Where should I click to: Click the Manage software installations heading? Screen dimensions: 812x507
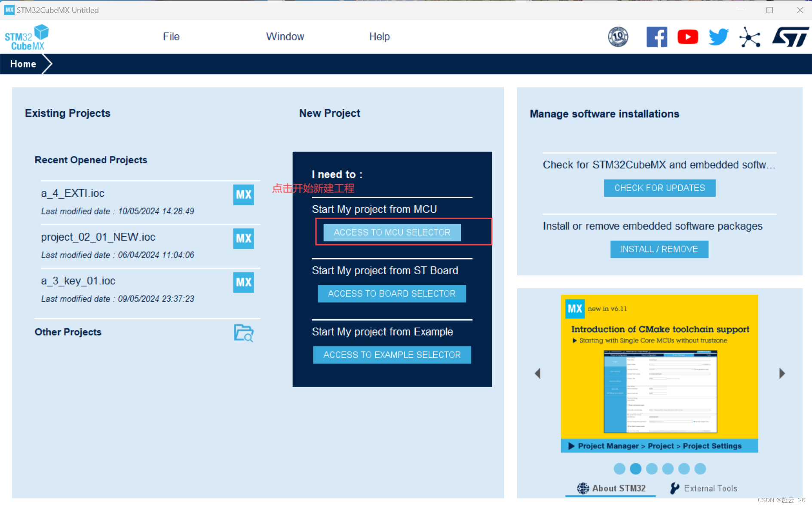click(x=604, y=114)
